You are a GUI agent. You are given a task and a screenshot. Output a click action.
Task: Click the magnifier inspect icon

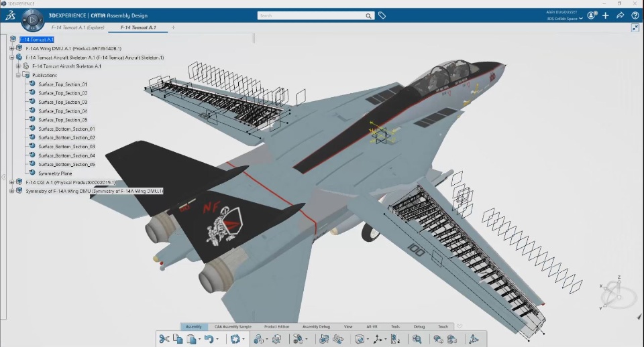[x=417, y=339]
